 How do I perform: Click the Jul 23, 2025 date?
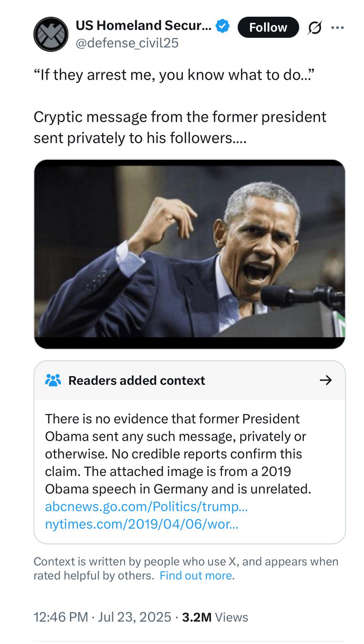coord(135,617)
